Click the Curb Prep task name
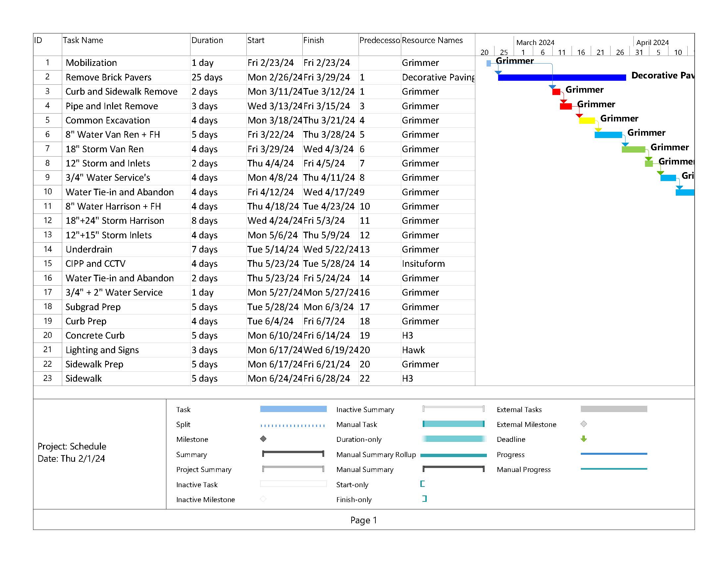 coord(86,321)
